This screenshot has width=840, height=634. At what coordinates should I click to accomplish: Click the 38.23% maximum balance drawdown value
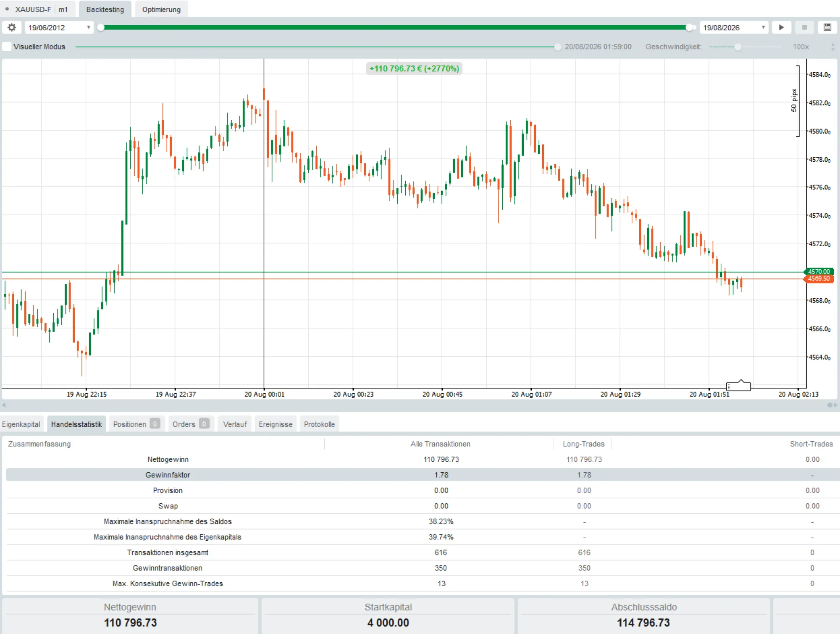(441, 521)
